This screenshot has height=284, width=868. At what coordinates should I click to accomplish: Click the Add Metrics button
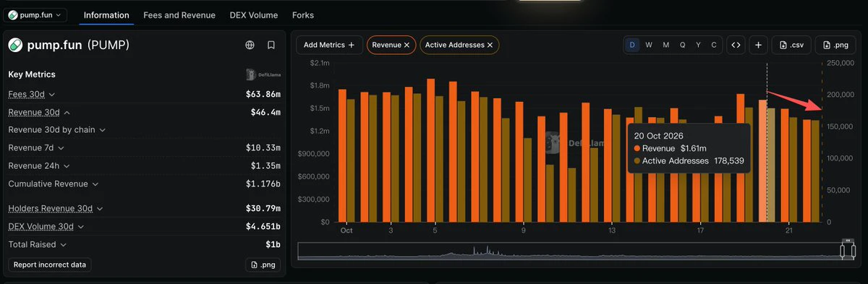329,45
